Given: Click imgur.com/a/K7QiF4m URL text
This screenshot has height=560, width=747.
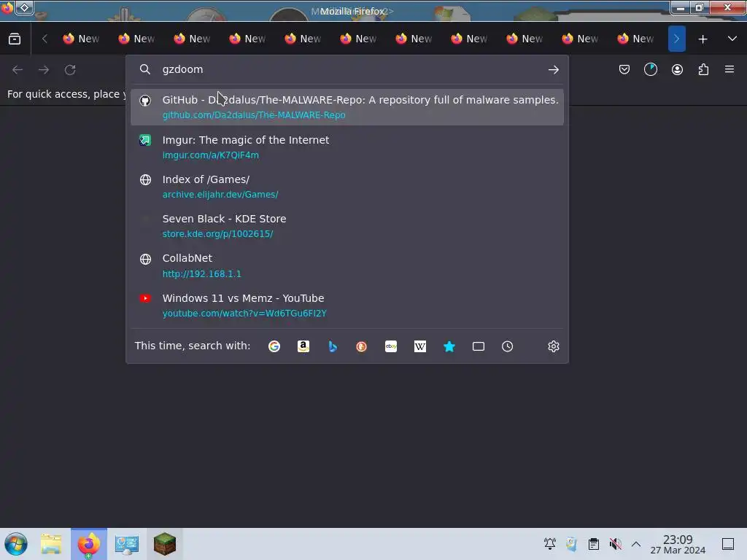Looking at the screenshot, I should click(x=211, y=155).
